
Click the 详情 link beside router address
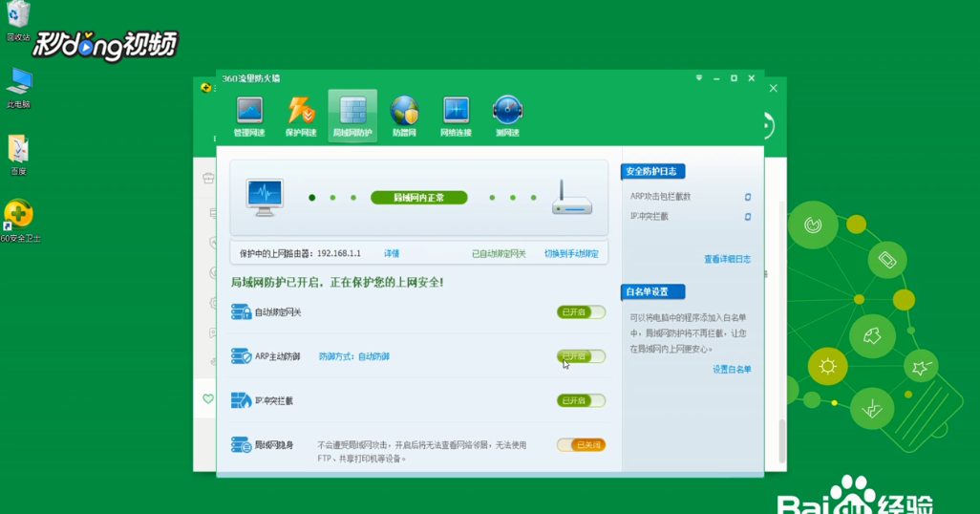(392, 253)
